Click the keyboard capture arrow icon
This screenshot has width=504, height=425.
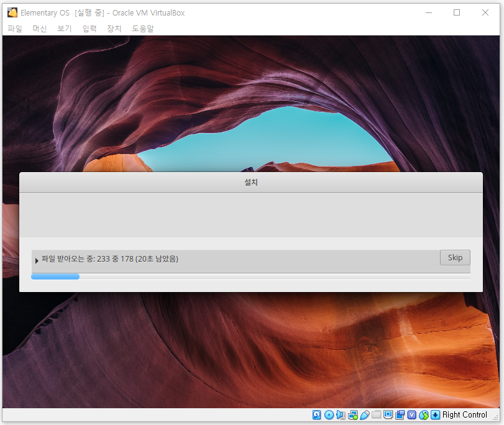pyautogui.click(x=435, y=414)
